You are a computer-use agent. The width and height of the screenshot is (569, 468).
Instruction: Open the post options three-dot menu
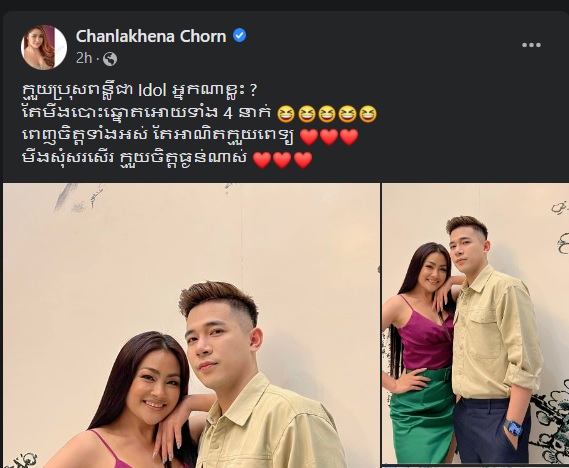(x=531, y=45)
